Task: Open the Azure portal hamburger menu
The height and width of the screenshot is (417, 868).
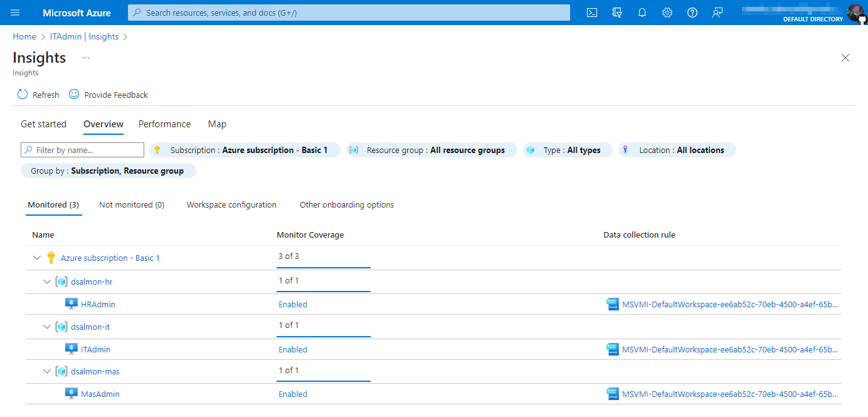Action: (x=15, y=13)
